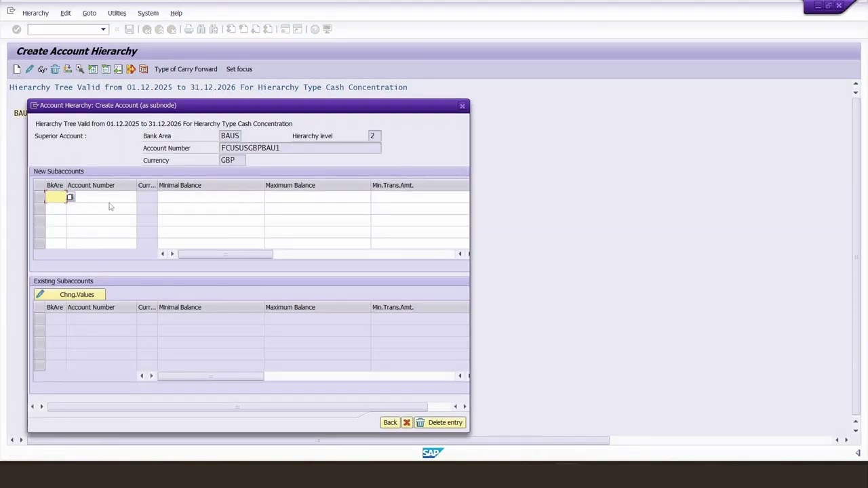Open the Utilities menu
This screenshot has width=868, height=488.
(117, 13)
